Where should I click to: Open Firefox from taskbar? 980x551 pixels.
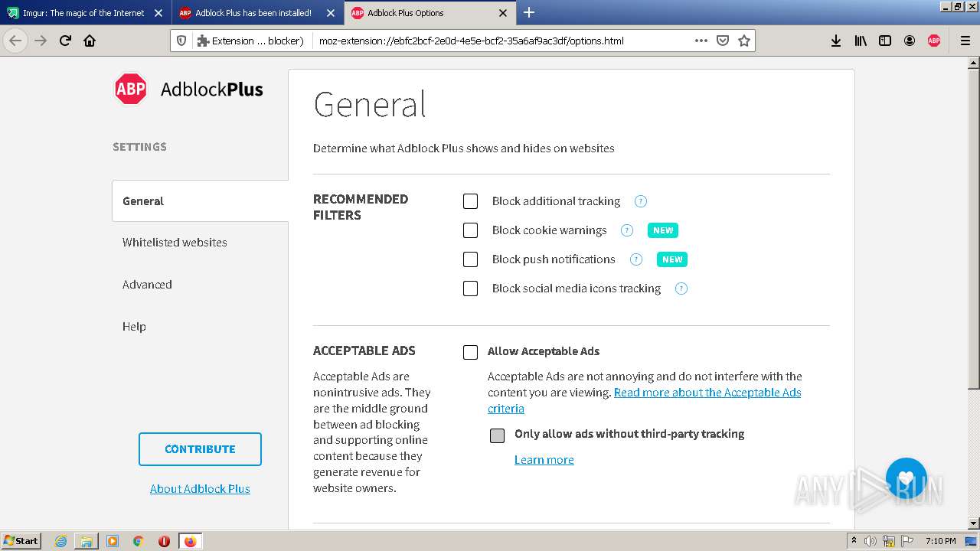[190, 541]
